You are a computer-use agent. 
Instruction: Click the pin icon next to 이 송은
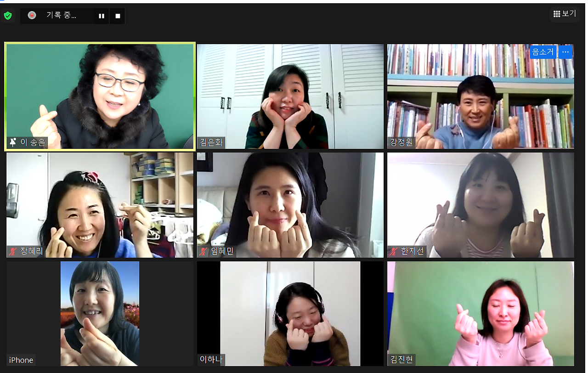pos(12,142)
